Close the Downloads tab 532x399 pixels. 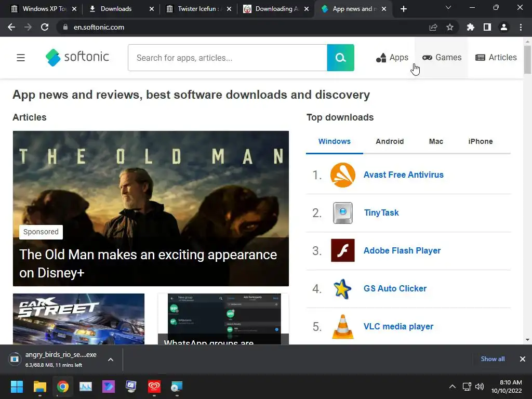[x=152, y=9]
